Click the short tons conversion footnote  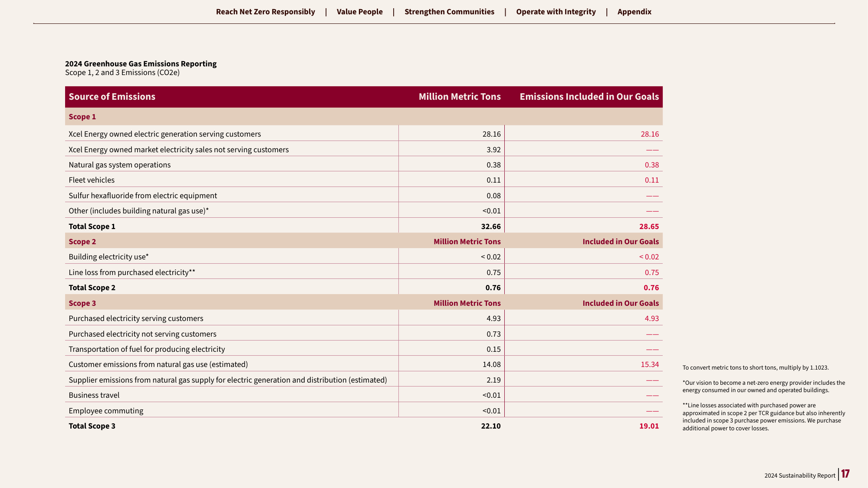coord(756,368)
